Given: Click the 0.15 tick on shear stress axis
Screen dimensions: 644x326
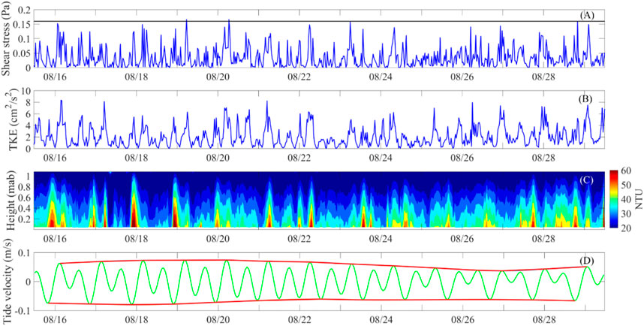Looking at the screenshot, I should click(23, 24).
